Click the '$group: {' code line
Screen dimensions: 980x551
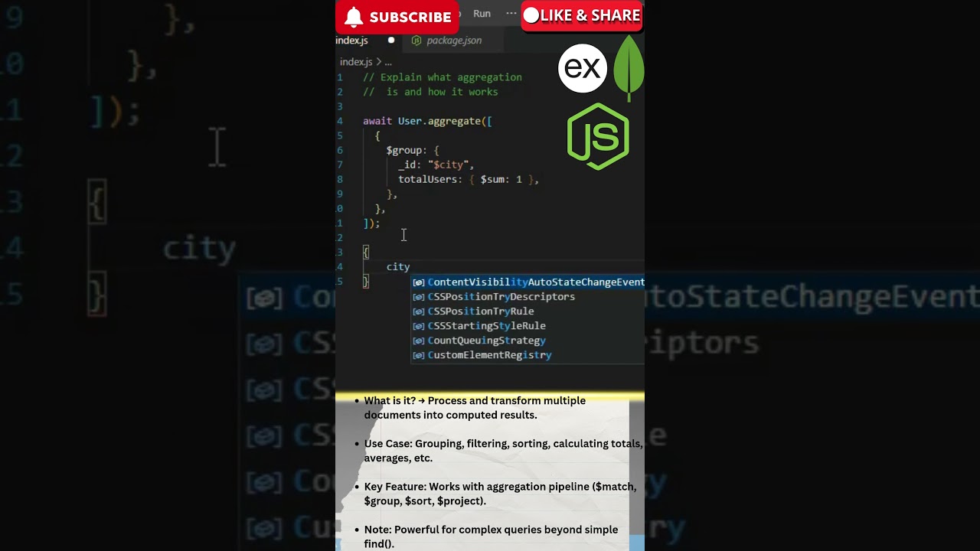pyautogui.click(x=413, y=150)
